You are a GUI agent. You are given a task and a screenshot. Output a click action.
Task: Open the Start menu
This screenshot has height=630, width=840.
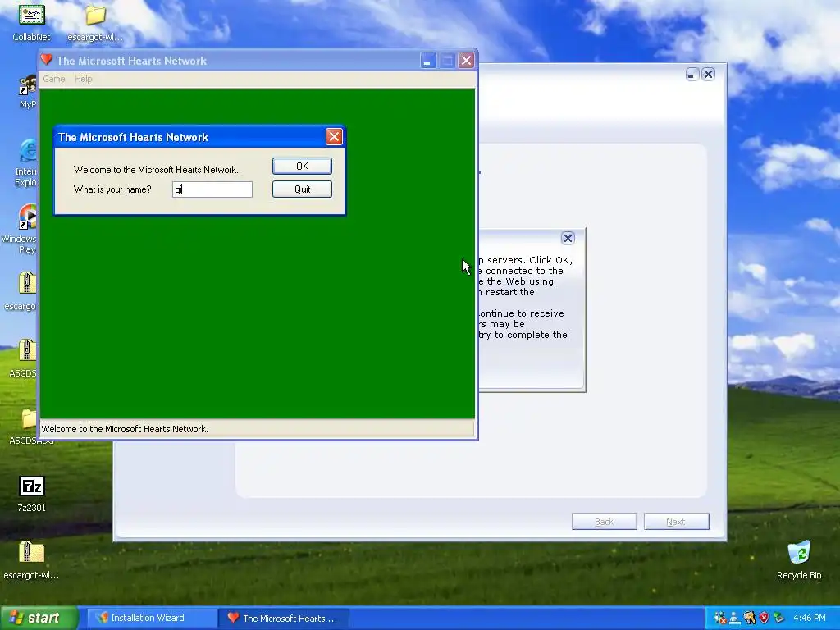tap(39, 618)
